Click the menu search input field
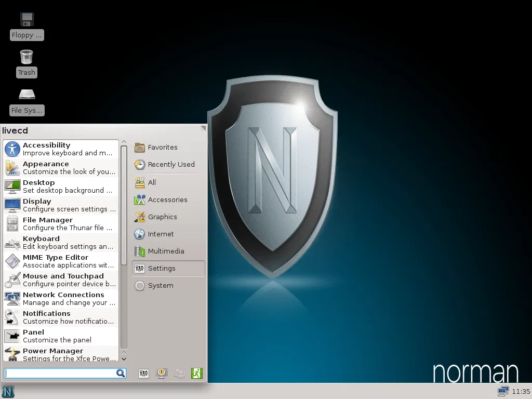 (65, 373)
